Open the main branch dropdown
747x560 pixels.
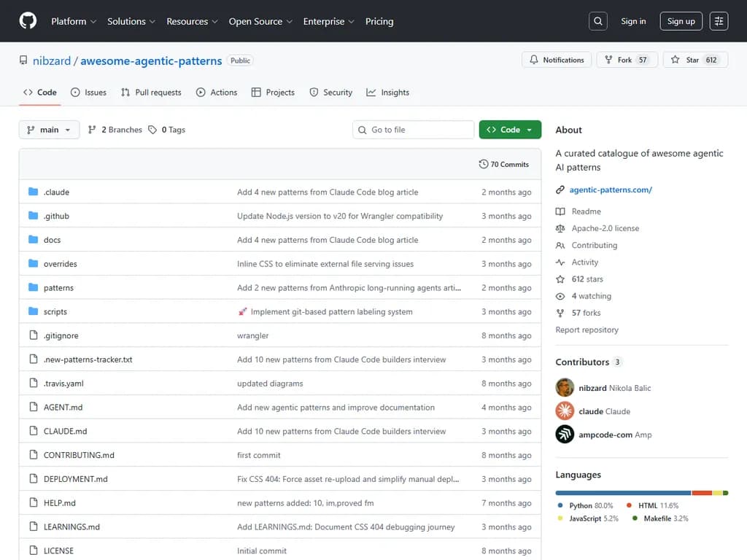[49, 130]
